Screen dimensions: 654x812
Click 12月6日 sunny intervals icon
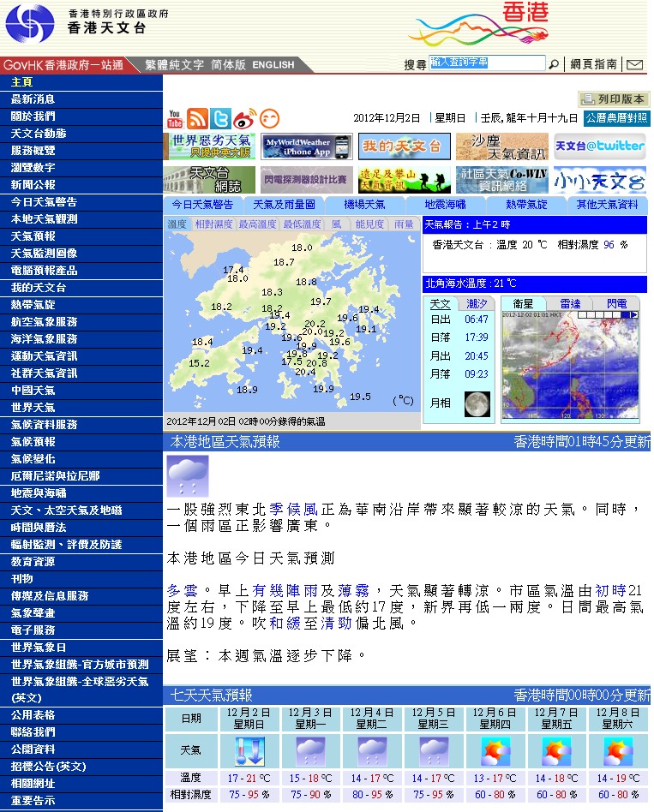(x=495, y=751)
